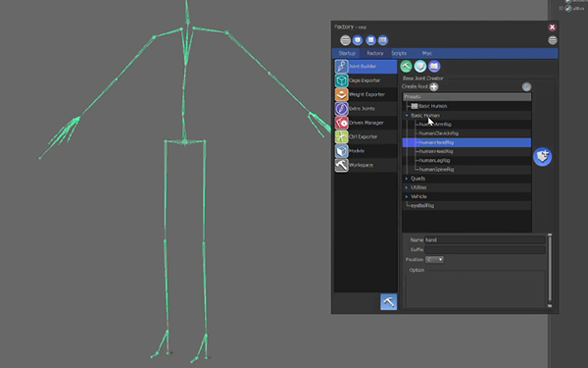Click the Option section label
Screen dimensions: 588x368
click(x=416, y=270)
